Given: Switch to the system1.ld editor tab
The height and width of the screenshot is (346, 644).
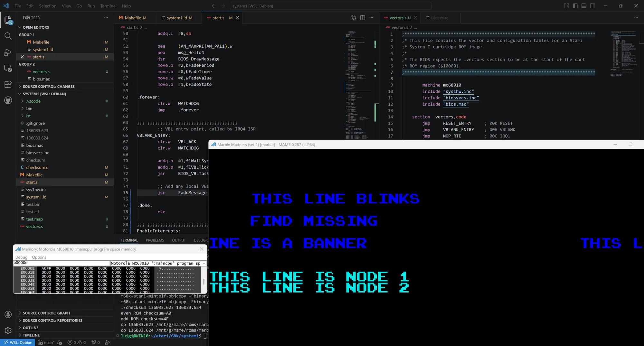Looking at the screenshot, I should click(x=177, y=18).
